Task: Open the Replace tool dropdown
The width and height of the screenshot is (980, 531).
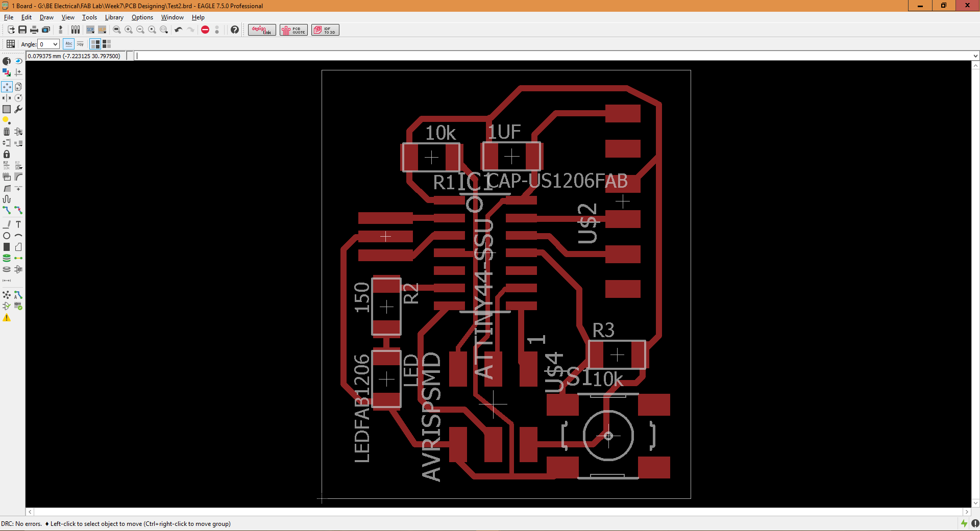Action: click(x=18, y=143)
